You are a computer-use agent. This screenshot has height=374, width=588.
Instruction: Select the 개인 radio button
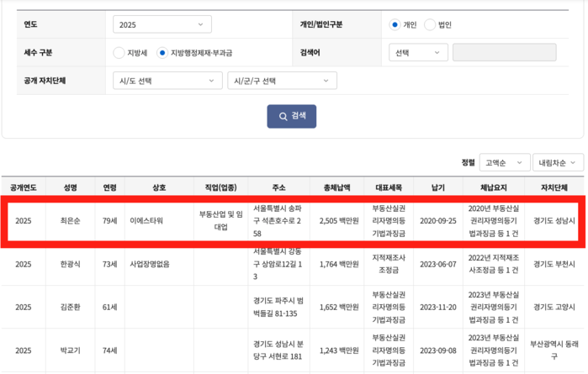(395, 24)
